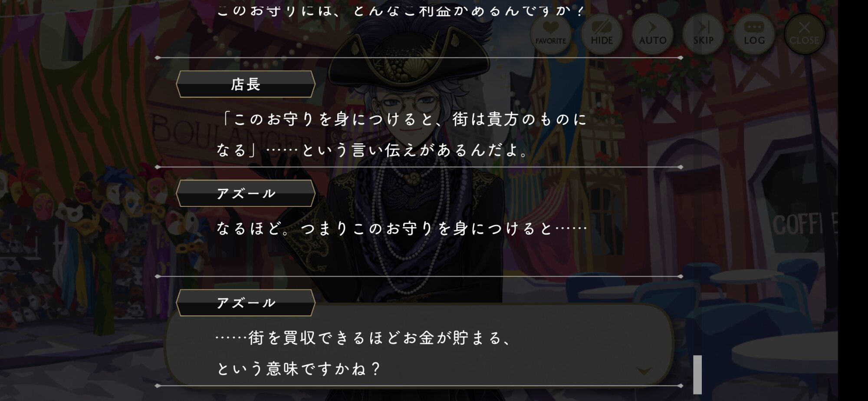Skip the story with SKIP icon
Viewport: 868px width, 401px height.
tap(703, 34)
